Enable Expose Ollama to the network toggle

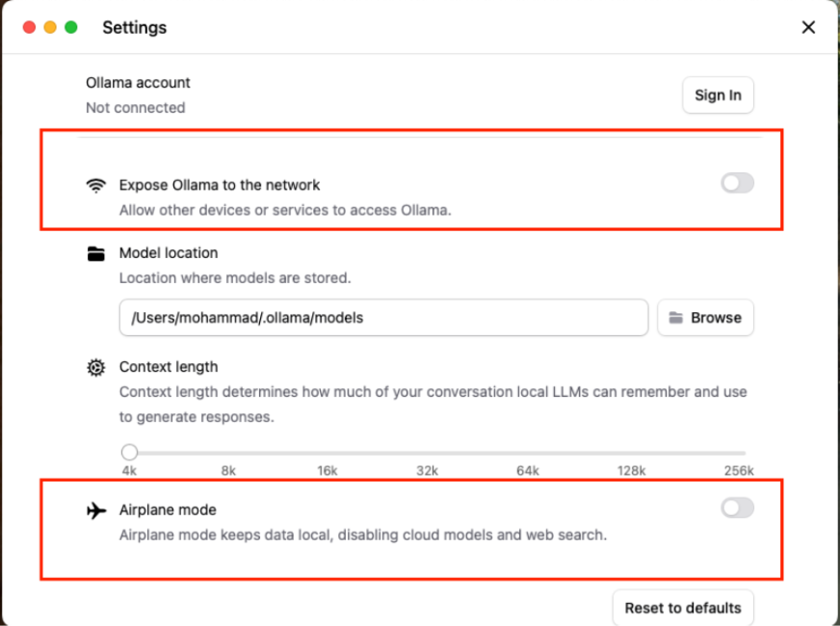click(737, 183)
